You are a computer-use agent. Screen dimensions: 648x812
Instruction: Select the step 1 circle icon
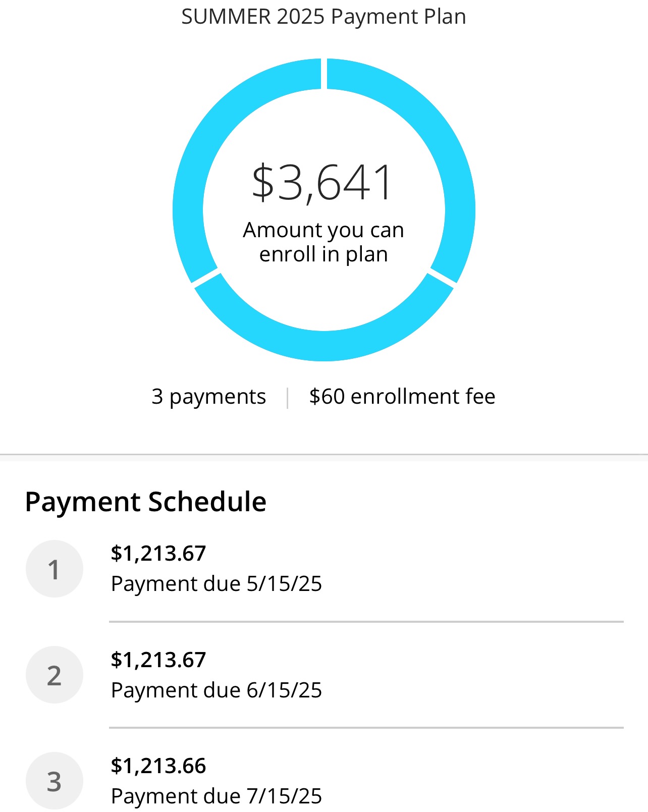[55, 569]
